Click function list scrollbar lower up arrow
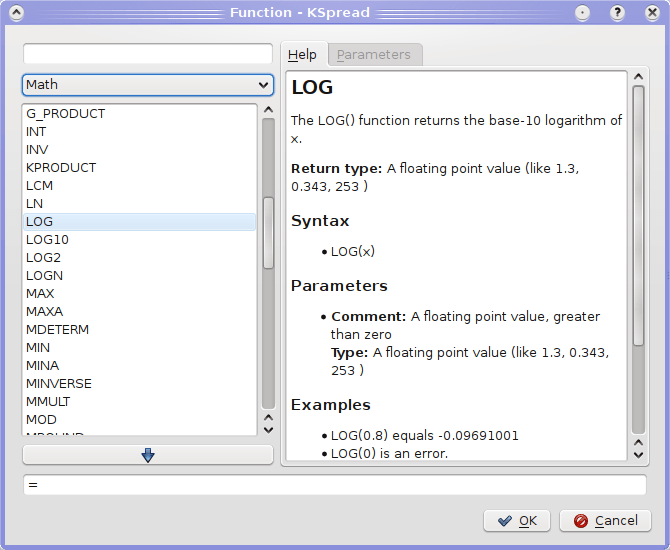The image size is (670, 550). pyautogui.click(x=268, y=417)
